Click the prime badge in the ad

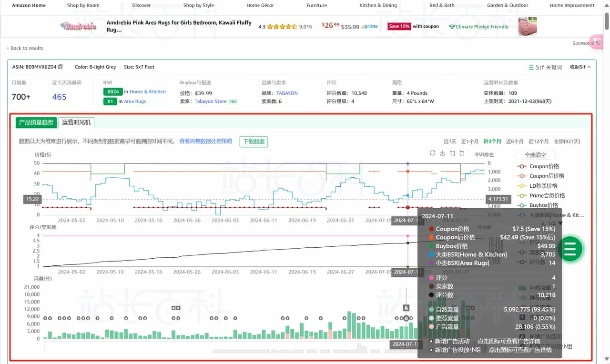370,27
